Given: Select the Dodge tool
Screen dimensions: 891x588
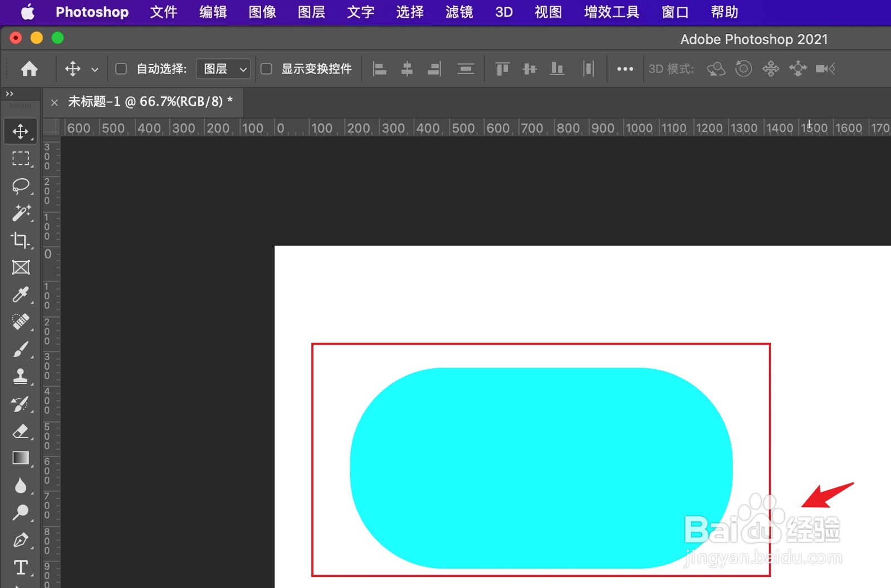Looking at the screenshot, I should tap(21, 513).
